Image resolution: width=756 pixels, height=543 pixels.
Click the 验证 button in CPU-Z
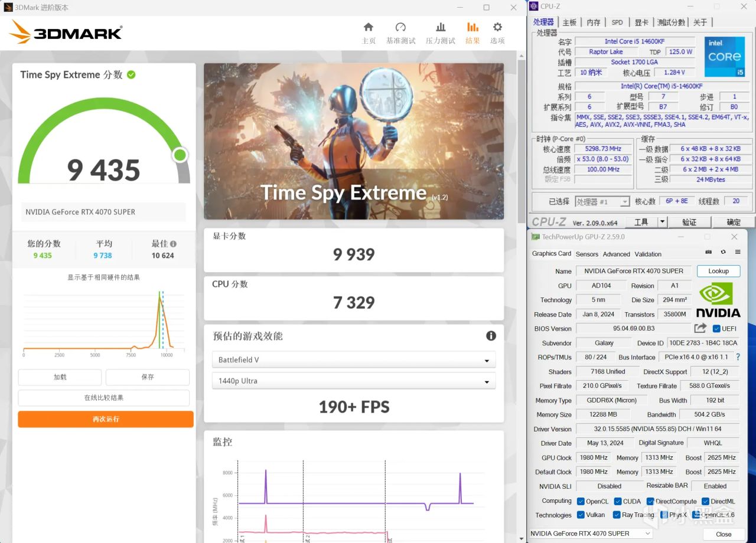[689, 222]
